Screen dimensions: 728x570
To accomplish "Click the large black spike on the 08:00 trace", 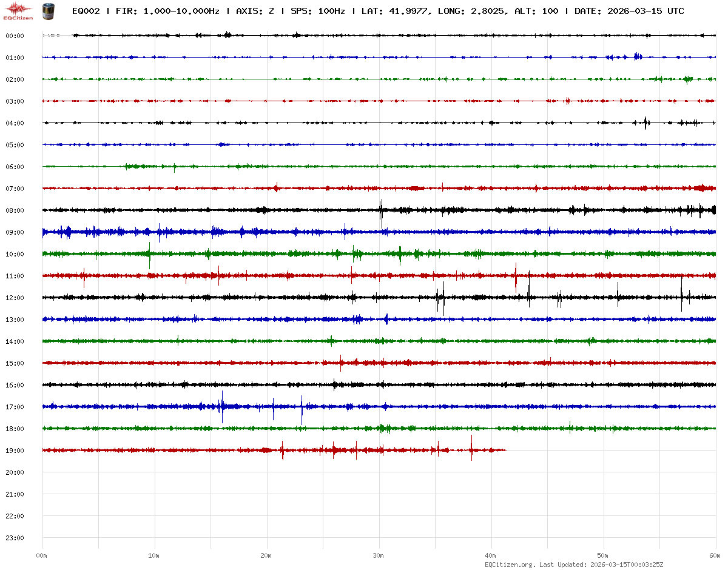I will [381, 211].
